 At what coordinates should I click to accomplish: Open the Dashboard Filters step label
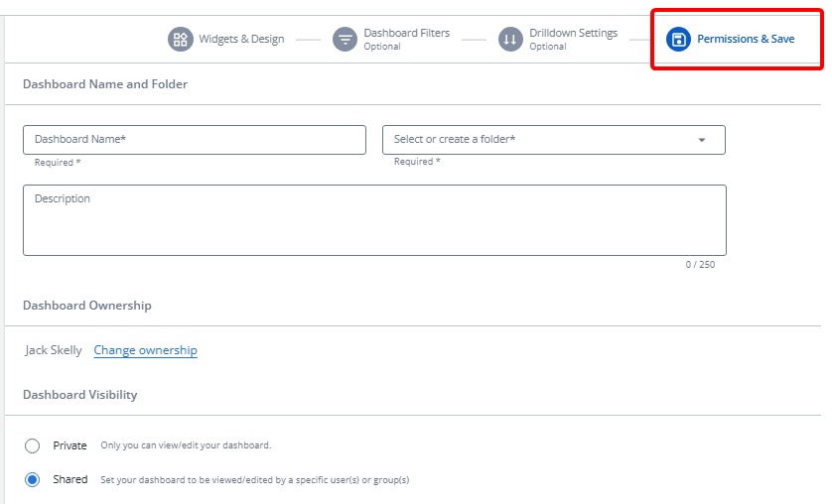pos(406,34)
